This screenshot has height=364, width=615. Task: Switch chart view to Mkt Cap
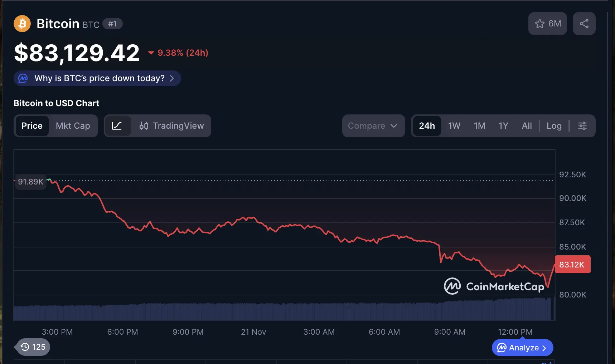73,126
